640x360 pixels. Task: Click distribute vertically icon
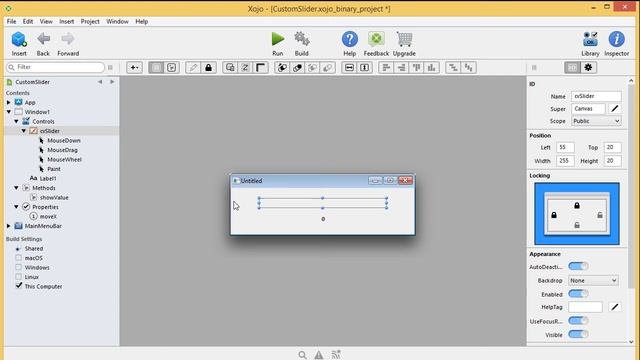click(469, 68)
